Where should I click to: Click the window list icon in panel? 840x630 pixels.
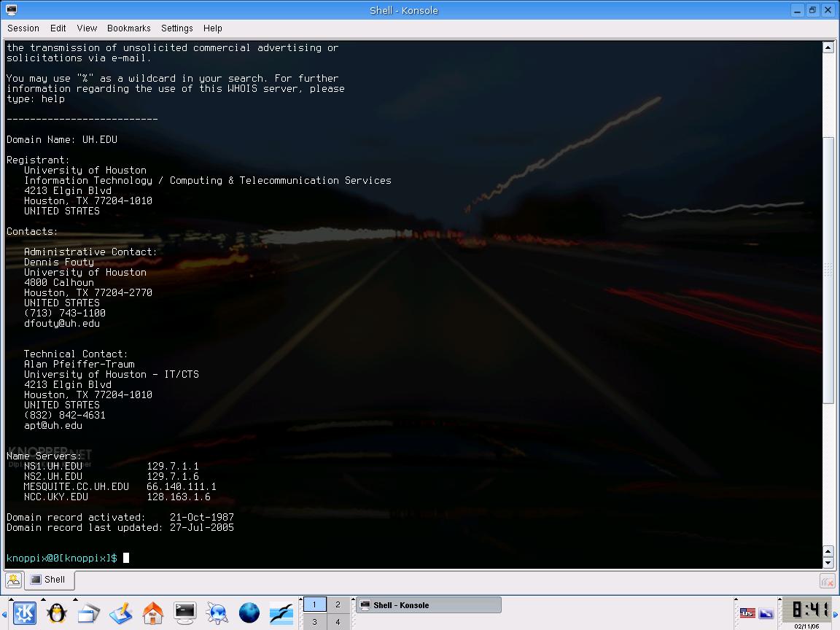pyautogui.click(x=88, y=612)
